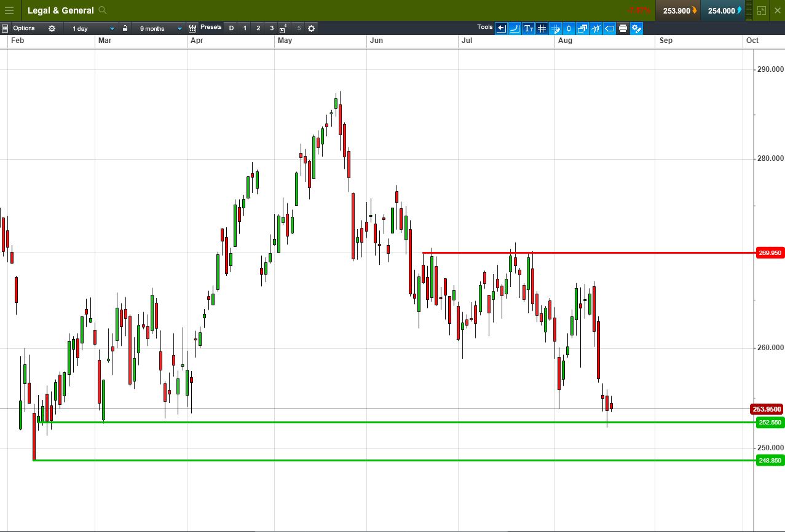Click the 260.000 price axis label

(770, 348)
